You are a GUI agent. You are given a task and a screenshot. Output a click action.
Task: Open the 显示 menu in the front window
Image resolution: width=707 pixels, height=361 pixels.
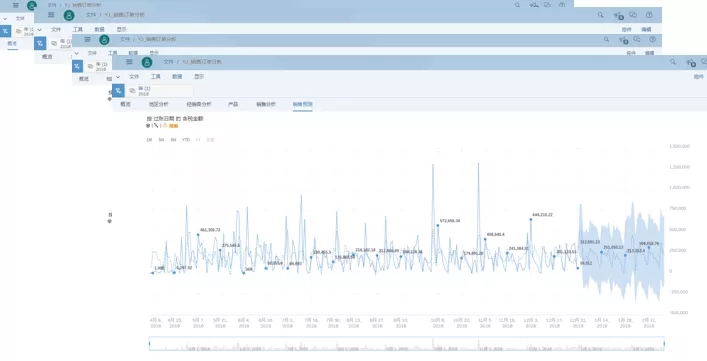[x=199, y=77]
